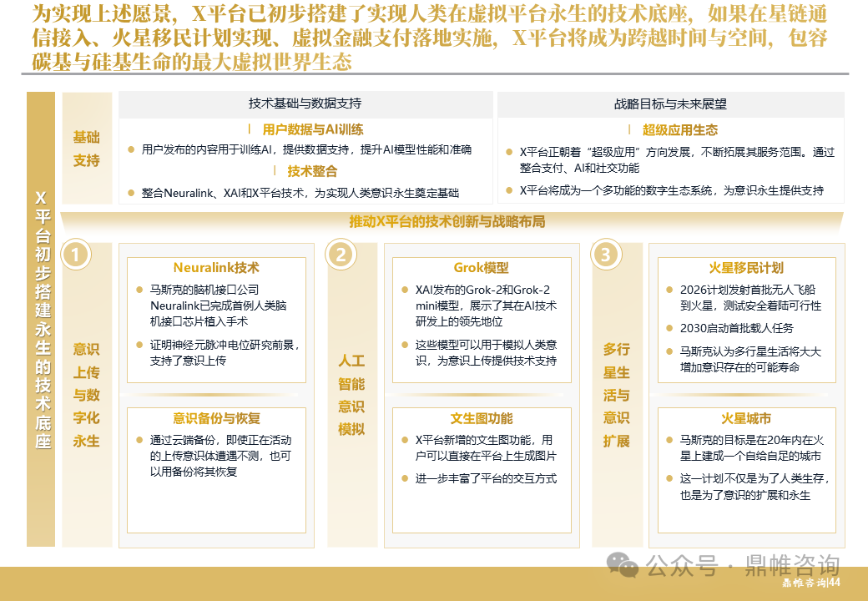Select the 用户数据与AI训练 subheading
The width and height of the screenshot is (868, 601).
[x=313, y=129]
